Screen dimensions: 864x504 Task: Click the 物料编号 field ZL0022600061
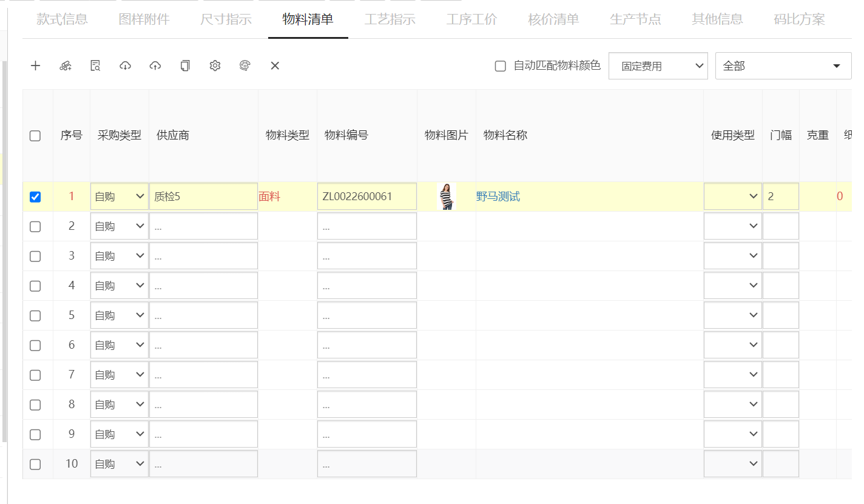click(x=366, y=197)
